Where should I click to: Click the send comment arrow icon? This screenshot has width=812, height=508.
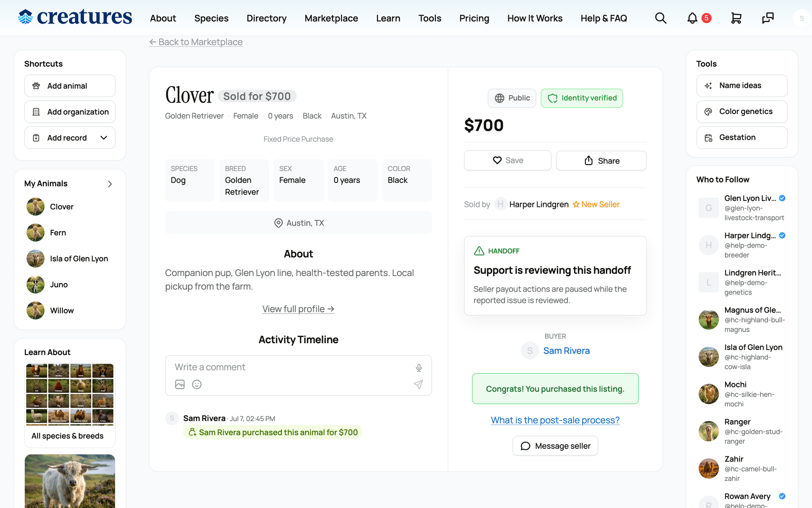pyautogui.click(x=418, y=384)
